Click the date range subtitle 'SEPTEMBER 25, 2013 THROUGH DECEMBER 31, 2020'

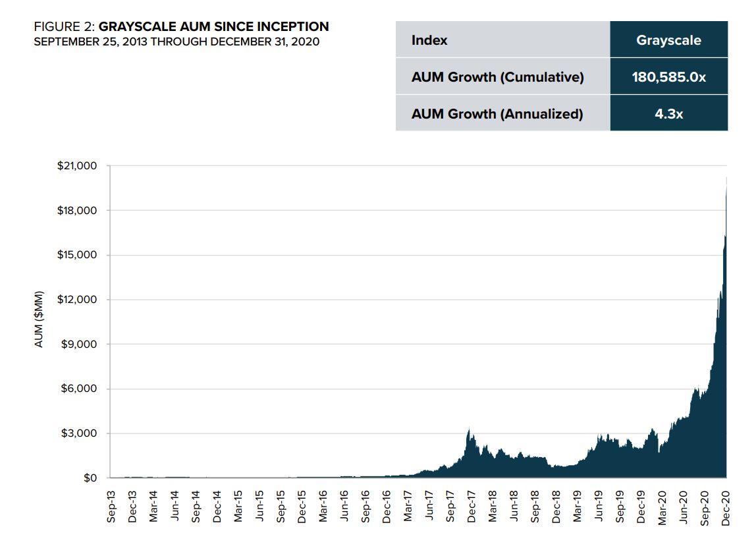[x=176, y=42]
